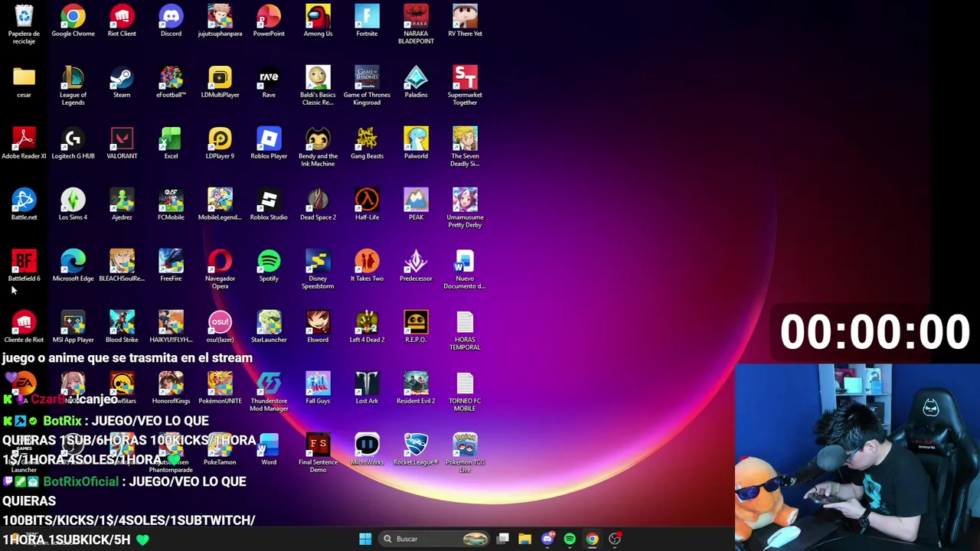Select the Predecessor desktop icon
Viewport: 980px width, 551px height.
click(416, 266)
